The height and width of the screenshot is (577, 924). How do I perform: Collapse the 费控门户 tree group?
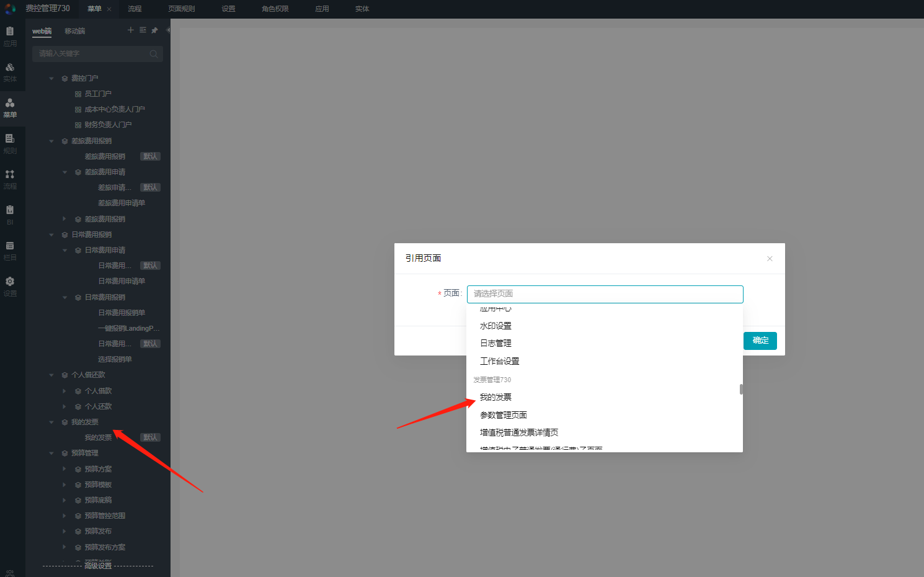coord(51,79)
